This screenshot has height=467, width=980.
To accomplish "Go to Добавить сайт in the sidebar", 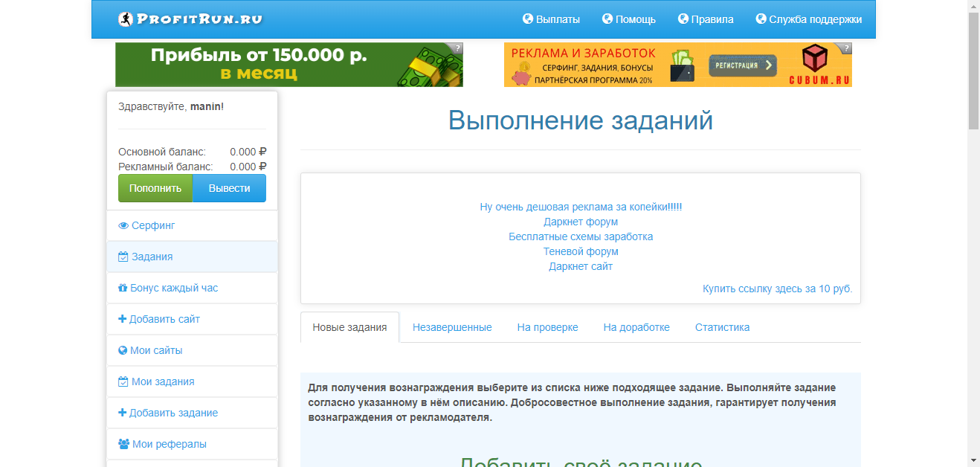I will coord(192,319).
